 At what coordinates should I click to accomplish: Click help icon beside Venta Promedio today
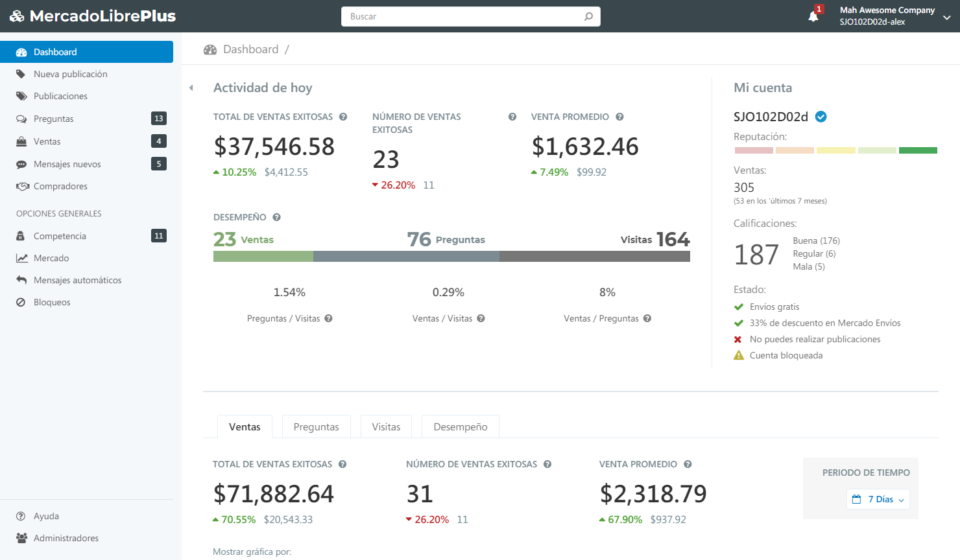(x=619, y=117)
